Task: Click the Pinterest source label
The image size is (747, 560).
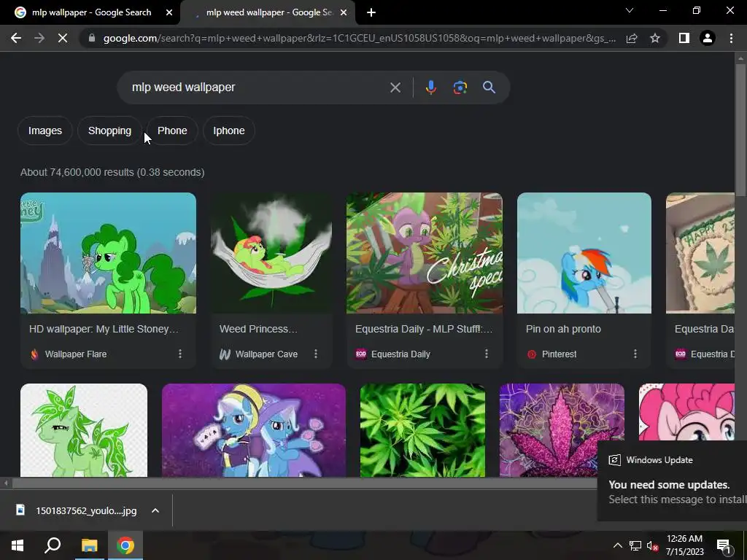Action: click(x=559, y=354)
